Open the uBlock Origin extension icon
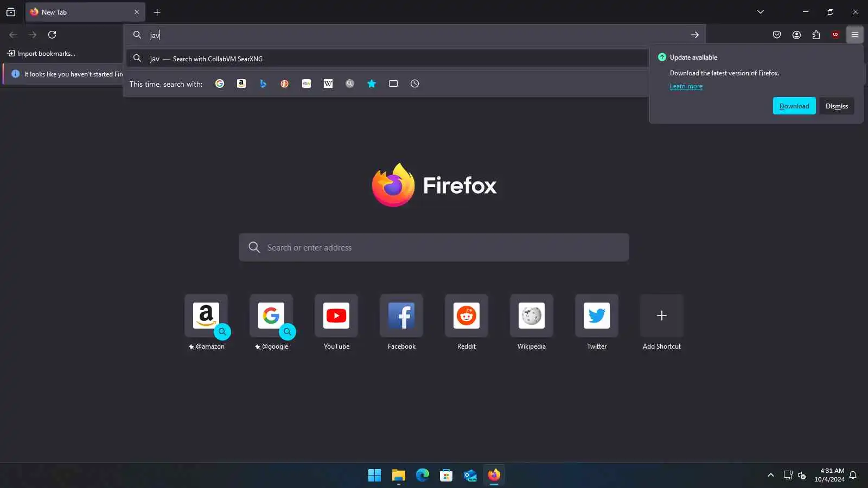868x488 pixels. pos(835,35)
